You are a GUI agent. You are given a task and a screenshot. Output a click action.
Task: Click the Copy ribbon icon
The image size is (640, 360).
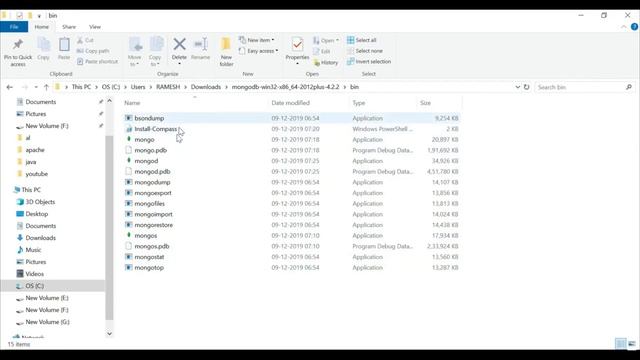(x=43, y=44)
